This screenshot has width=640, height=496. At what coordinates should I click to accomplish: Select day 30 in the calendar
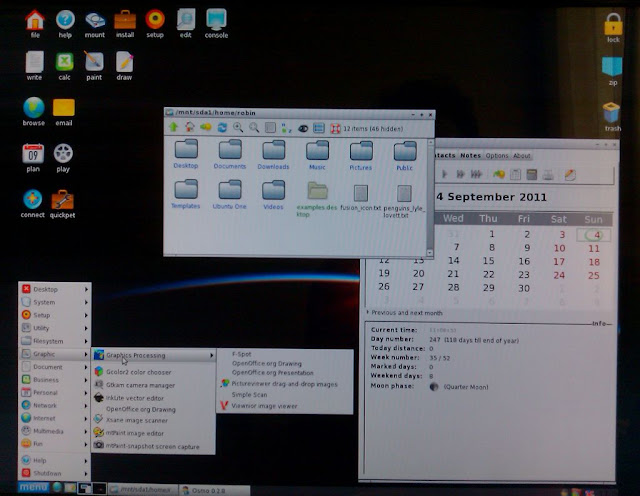pyautogui.click(x=524, y=288)
